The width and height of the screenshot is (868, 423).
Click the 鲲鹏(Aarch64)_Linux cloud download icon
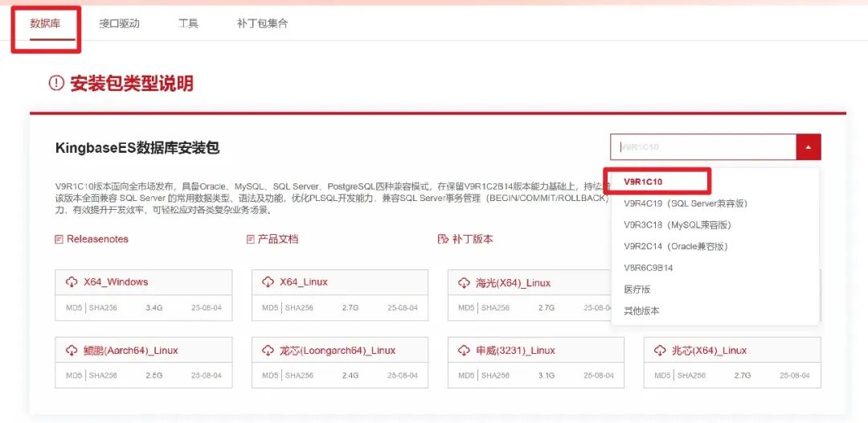(x=72, y=351)
